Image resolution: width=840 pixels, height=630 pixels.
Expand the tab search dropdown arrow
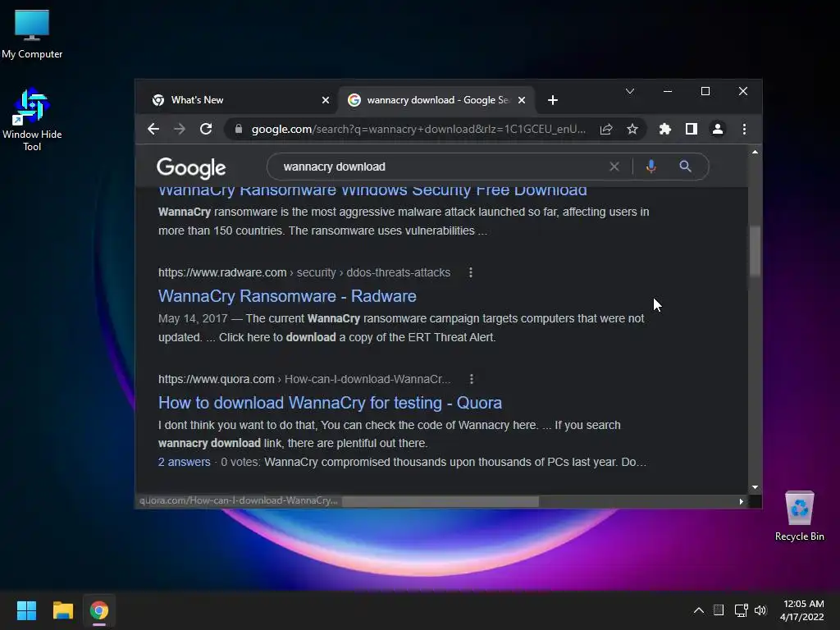pos(630,92)
